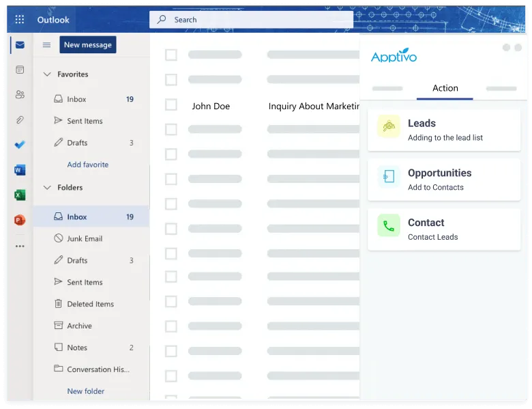Open Leads action card
532x409 pixels.
click(444, 130)
